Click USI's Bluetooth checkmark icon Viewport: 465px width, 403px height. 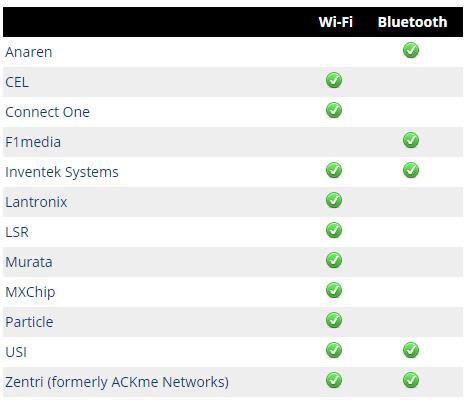pos(411,350)
